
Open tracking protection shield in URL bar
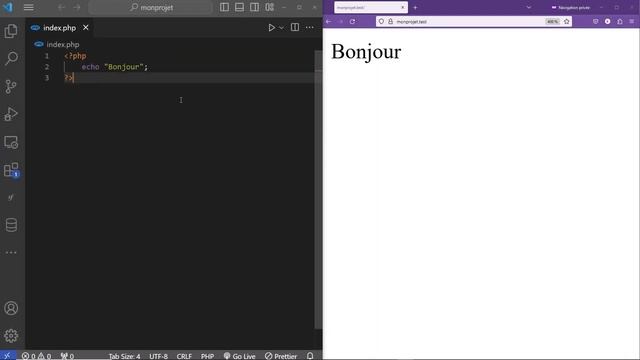pos(381,21)
